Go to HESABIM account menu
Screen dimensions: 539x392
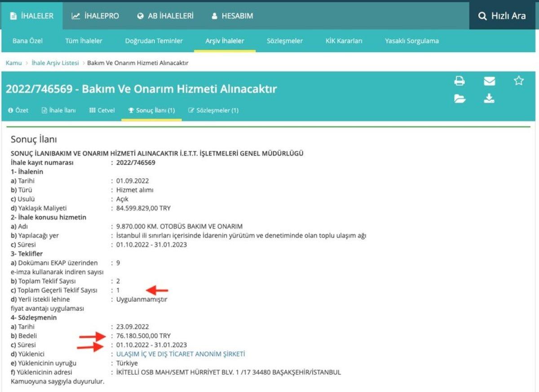click(x=232, y=16)
